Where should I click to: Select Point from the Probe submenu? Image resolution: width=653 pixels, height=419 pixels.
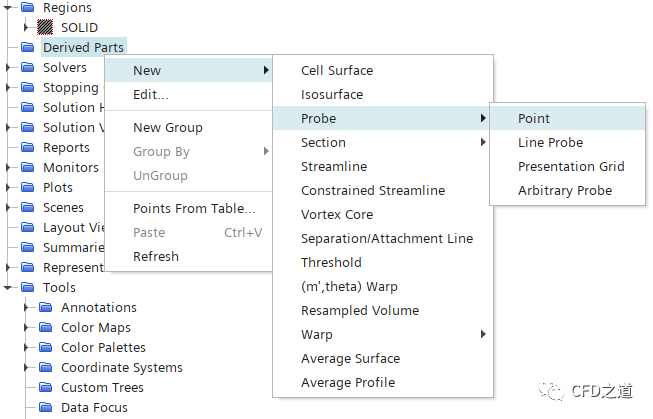534,118
